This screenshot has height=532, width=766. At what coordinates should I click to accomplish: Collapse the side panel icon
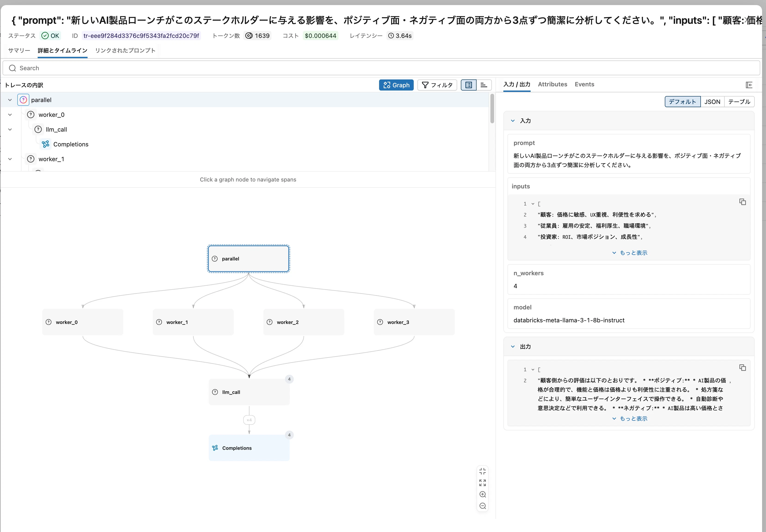pyautogui.click(x=749, y=85)
